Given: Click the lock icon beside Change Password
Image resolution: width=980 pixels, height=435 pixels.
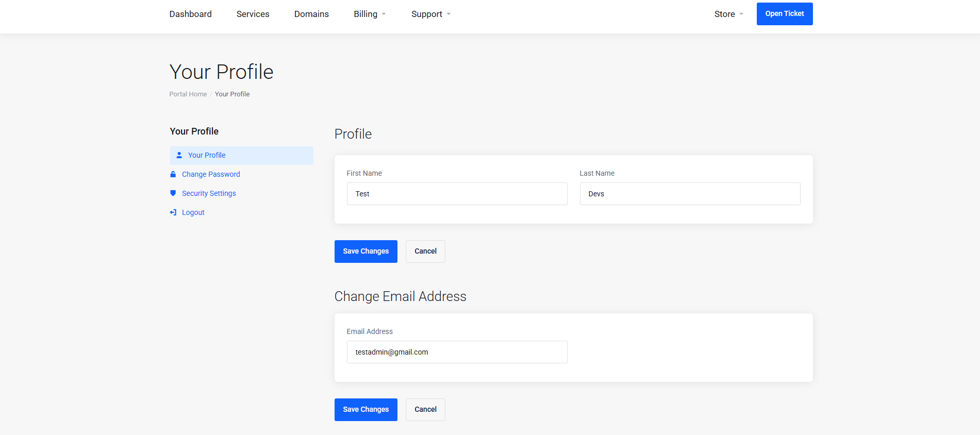Looking at the screenshot, I should coord(173,174).
